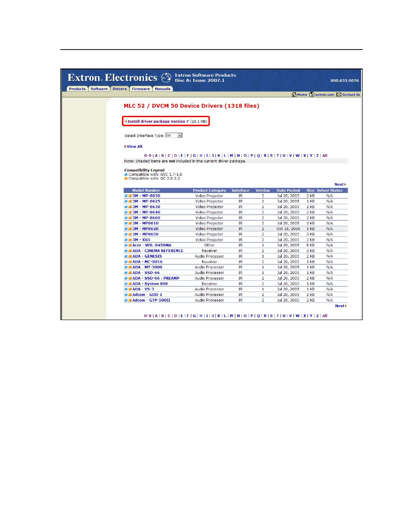The height and width of the screenshot is (532, 411).
Task: Click blue GVC compatibility legend square
Action: pos(126,174)
